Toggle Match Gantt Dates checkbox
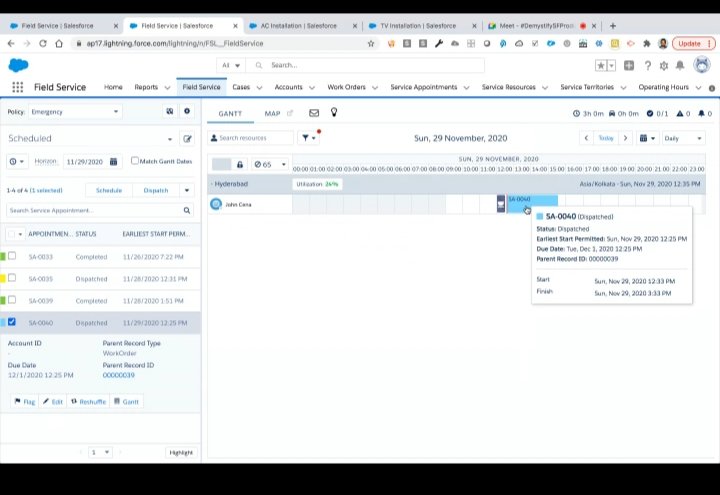This screenshot has width=720, height=495. (x=135, y=161)
